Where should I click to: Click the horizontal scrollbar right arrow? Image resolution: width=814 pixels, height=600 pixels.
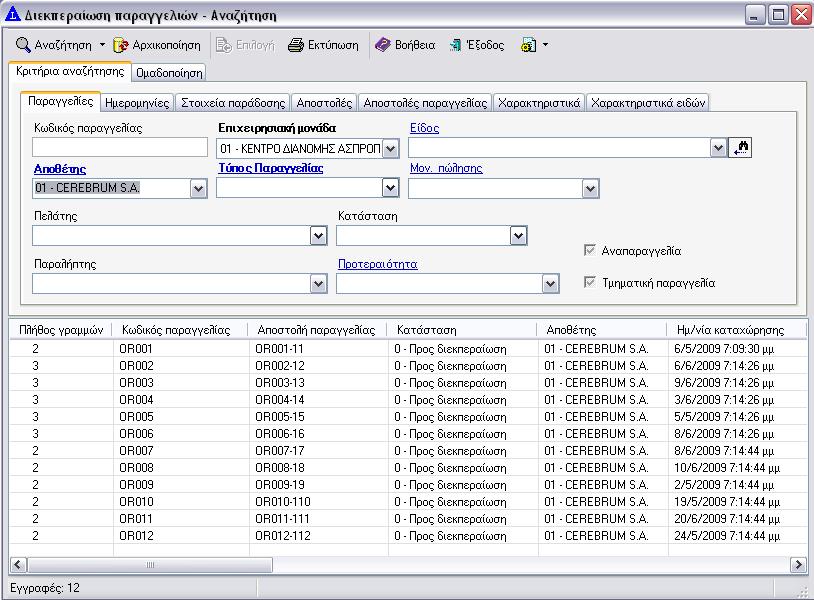point(797,565)
